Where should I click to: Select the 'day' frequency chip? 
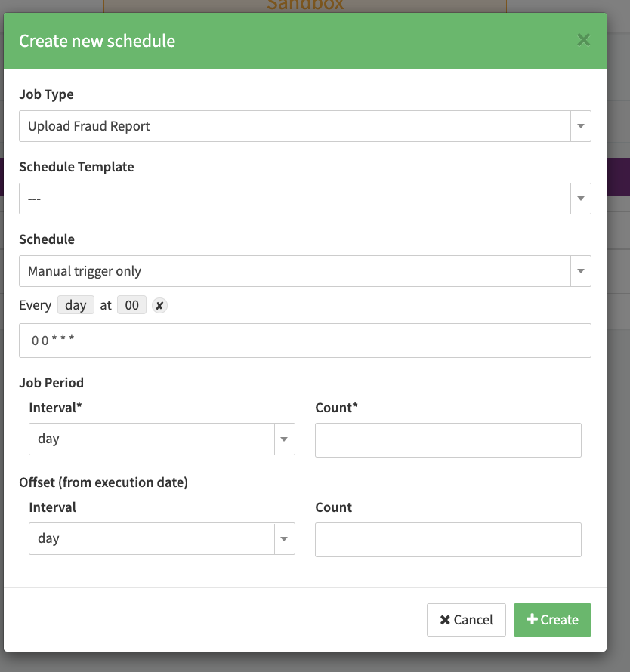coord(76,305)
